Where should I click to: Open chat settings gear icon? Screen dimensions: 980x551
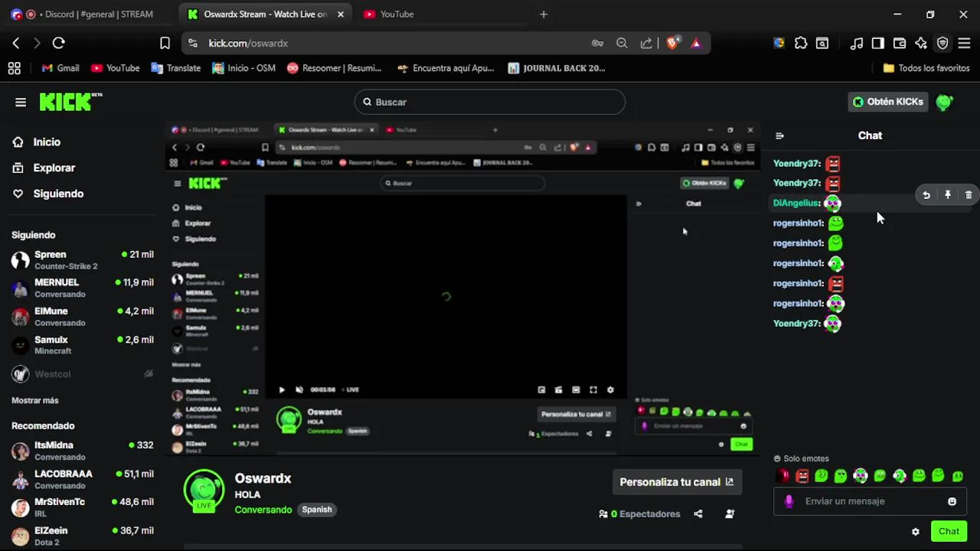915,531
